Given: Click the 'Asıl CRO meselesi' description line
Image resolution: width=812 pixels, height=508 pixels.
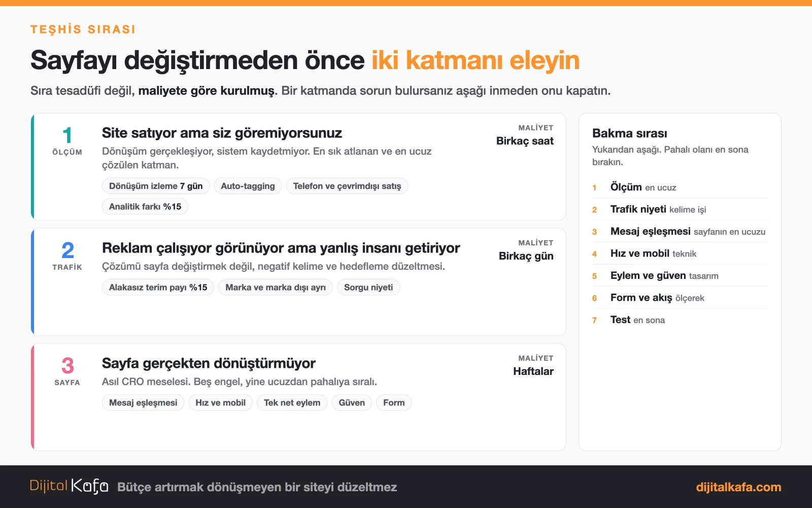Looking at the screenshot, I should (x=240, y=382).
